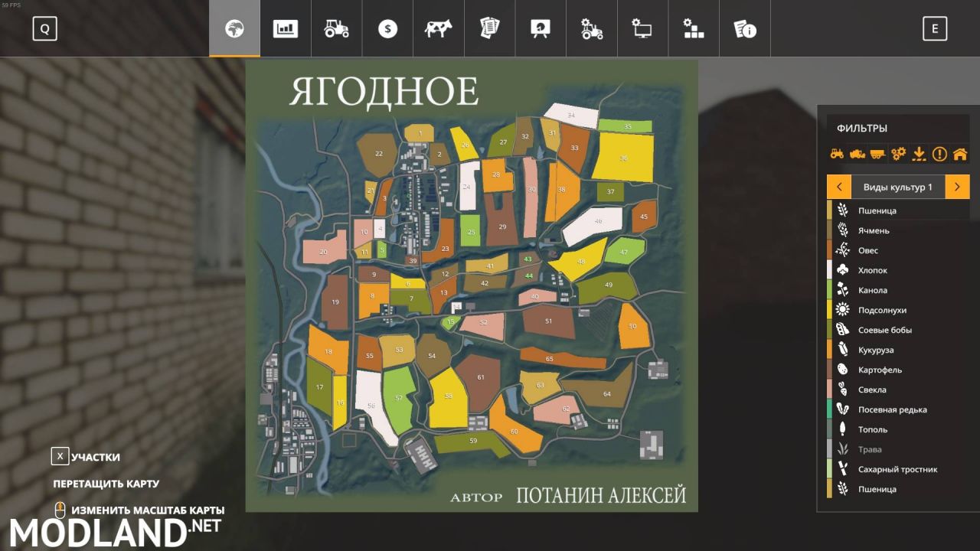Image resolution: width=980 pixels, height=551 pixels.
Task: Open the gear-and-blocks settings tab
Action: [694, 29]
